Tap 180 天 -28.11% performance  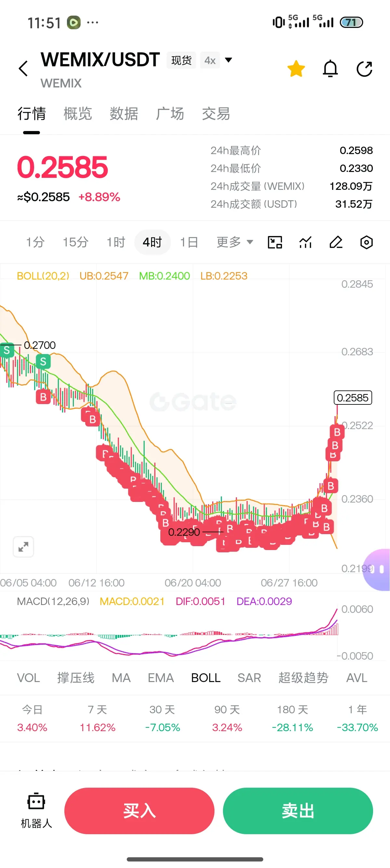click(x=292, y=718)
